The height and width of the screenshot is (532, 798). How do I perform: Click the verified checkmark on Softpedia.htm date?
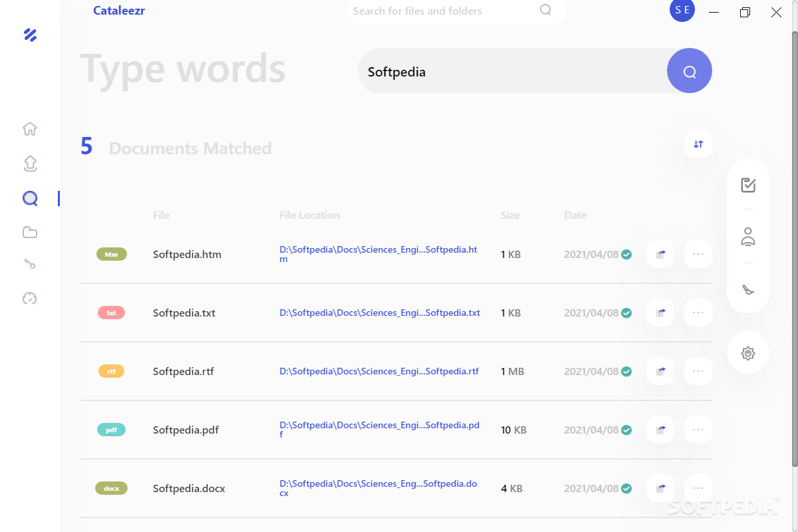626,254
